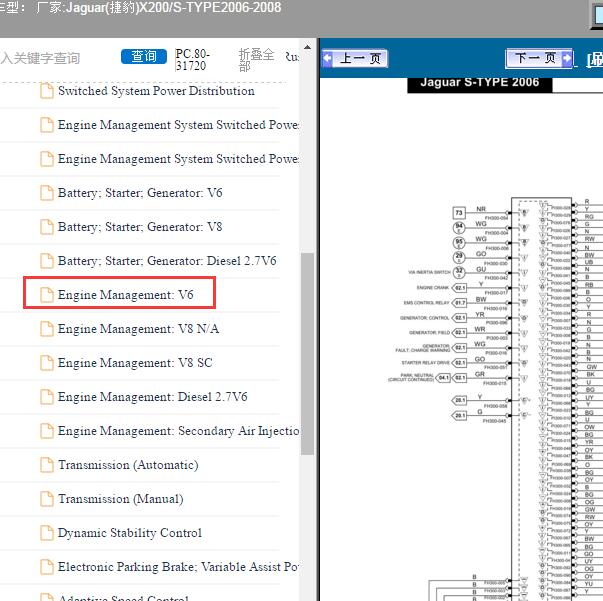Click document icon beside Battery; Starter; Generator: V8
Screen dimensions: 603x601
pyautogui.click(x=47, y=227)
